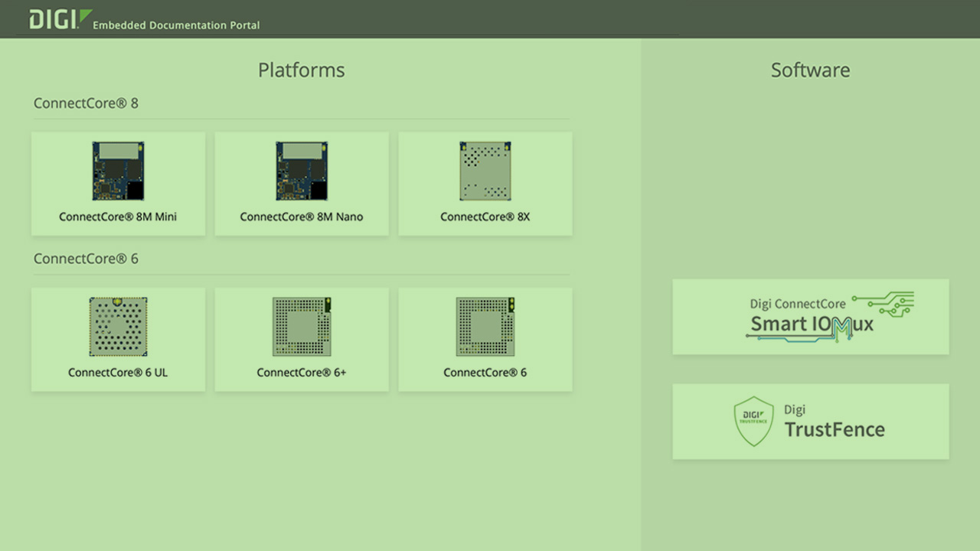Select the ConnectCore 8M Nano board icon

click(x=302, y=170)
